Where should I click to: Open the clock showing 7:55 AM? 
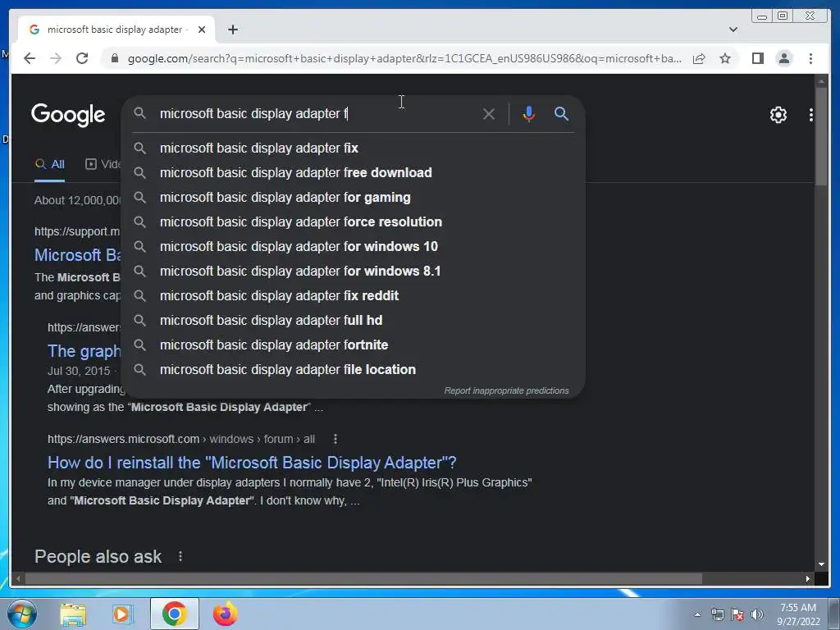pyautogui.click(x=798, y=614)
